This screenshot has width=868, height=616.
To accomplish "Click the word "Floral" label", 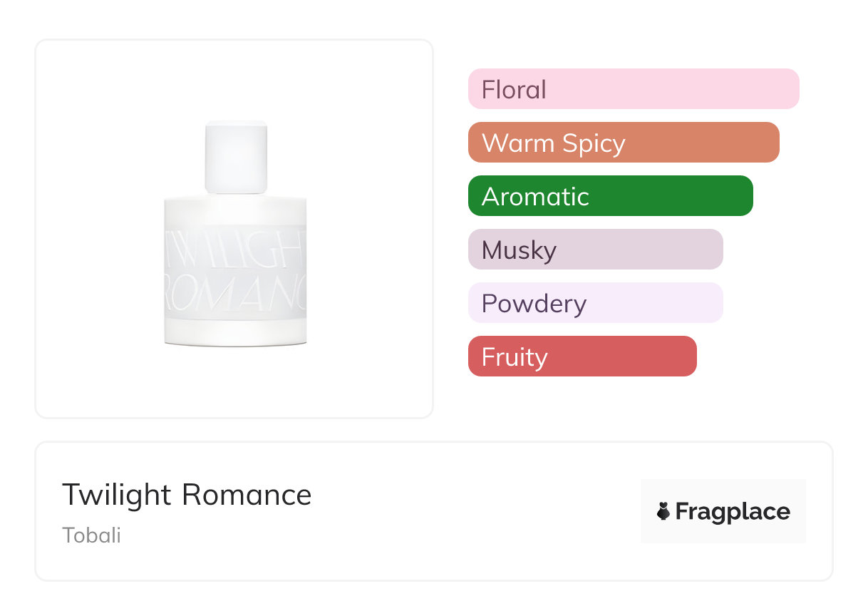I will (x=514, y=90).
